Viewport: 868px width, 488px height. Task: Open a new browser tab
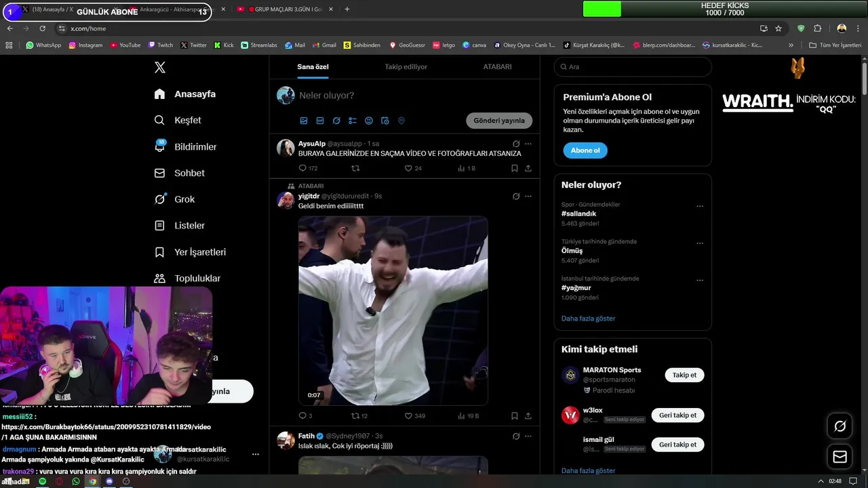[x=347, y=9]
